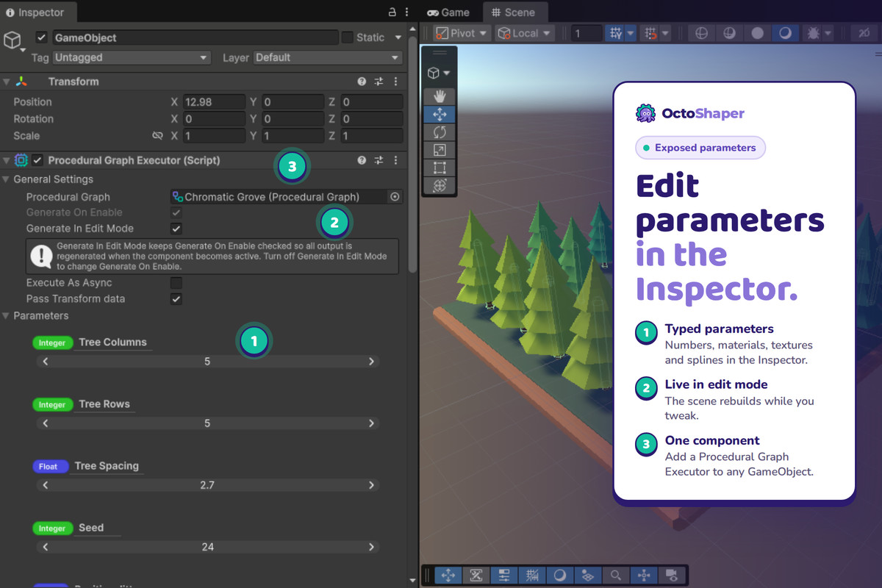Click the Chromatic Grove Procedural Graph field
The image size is (882, 588).
[x=279, y=197]
